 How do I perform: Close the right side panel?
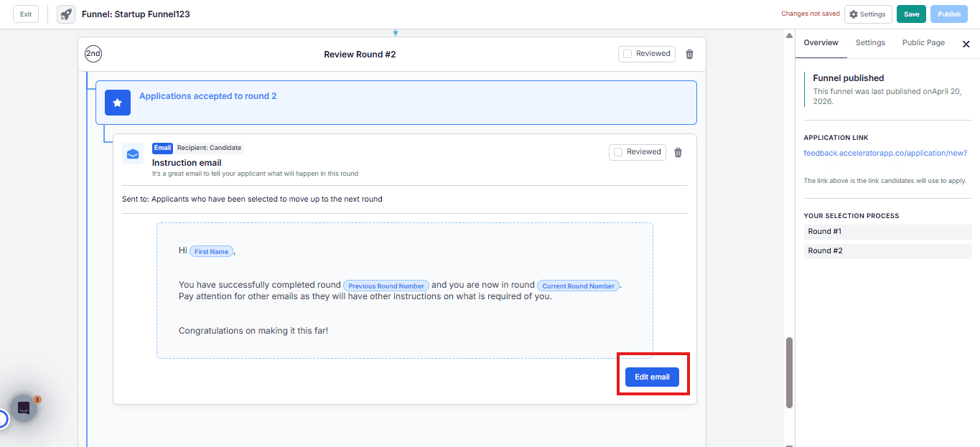tap(966, 44)
